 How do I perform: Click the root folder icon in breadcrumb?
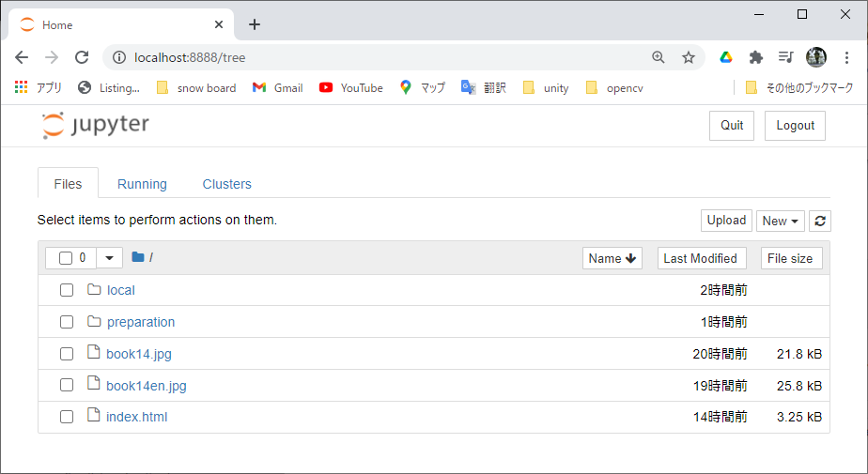(138, 257)
